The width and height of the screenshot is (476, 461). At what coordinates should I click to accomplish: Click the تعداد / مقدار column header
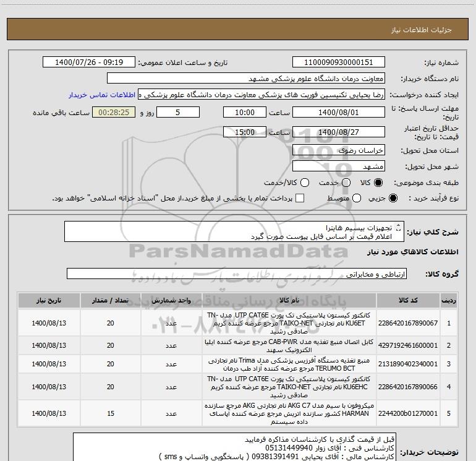pyautogui.click(x=110, y=301)
